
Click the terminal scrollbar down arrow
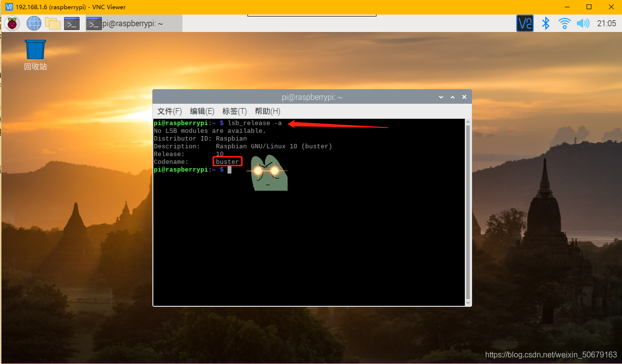tap(468, 302)
